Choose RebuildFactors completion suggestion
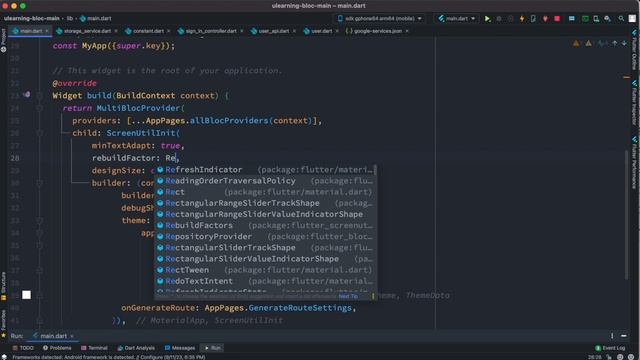Viewport: 640px width, 360px height. (x=265, y=225)
